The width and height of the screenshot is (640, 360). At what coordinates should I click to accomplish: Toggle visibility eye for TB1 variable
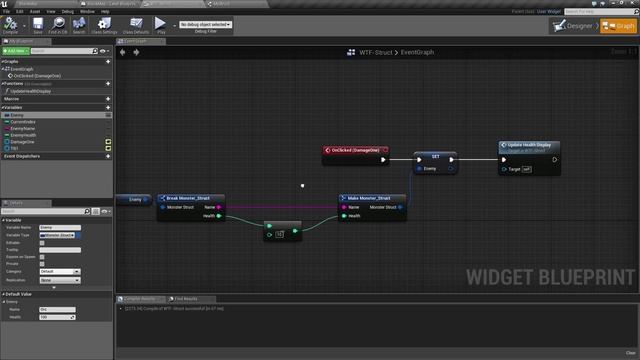click(x=108, y=148)
